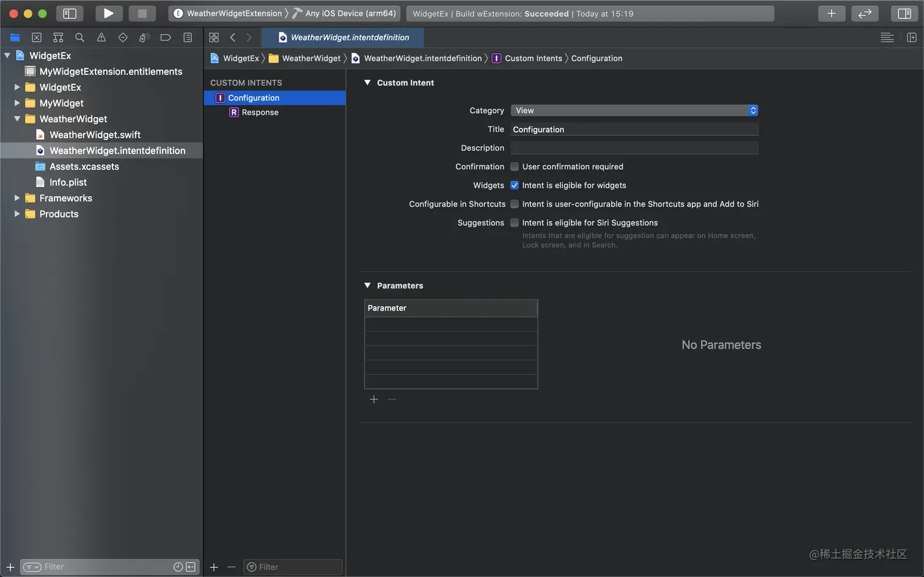The image size is (924, 577).
Task: Enable User confirmation required checkbox
Action: (x=515, y=167)
